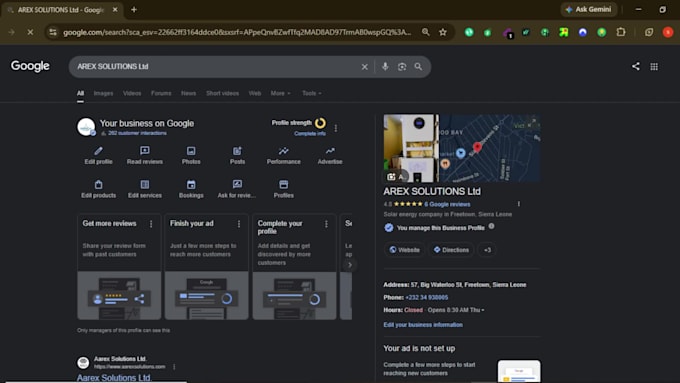Screen dimensions: 680x383
Task: Expand the More search filter
Action: (x=281, y=93)
